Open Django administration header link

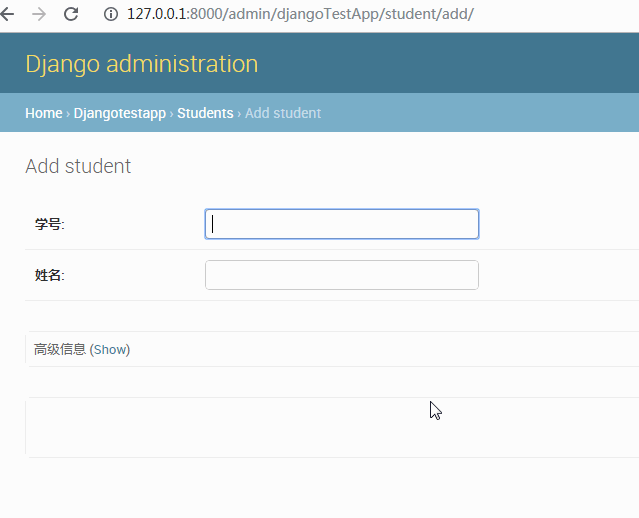point(142,64)
